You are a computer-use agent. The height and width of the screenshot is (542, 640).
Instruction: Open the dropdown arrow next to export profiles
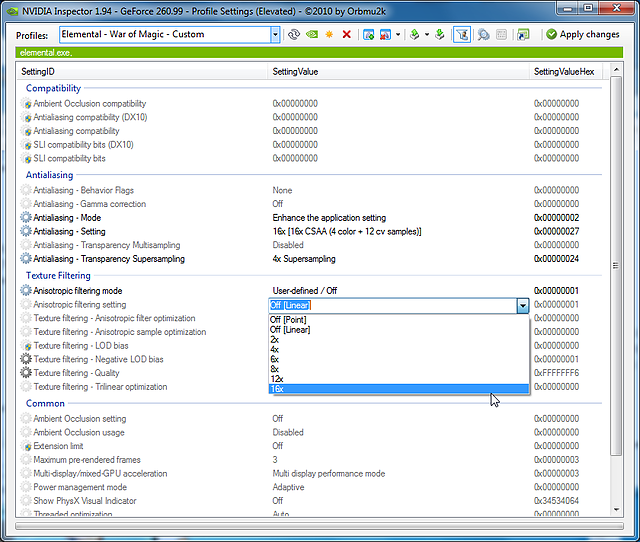(427, 35)
